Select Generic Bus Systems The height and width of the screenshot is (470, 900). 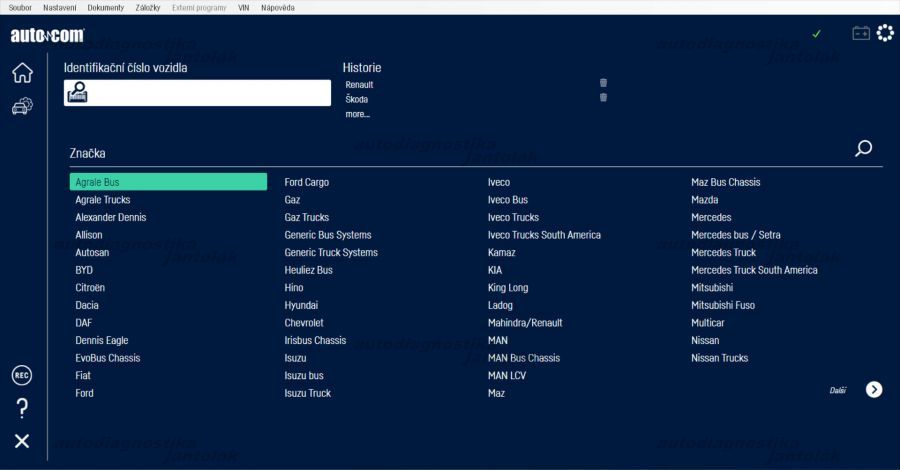[x=328, y=235]
